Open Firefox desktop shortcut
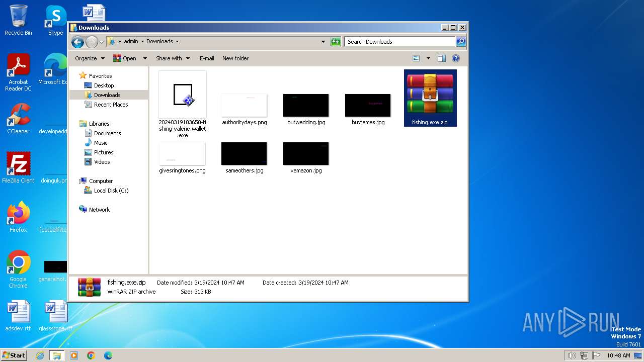 (18, 217)
